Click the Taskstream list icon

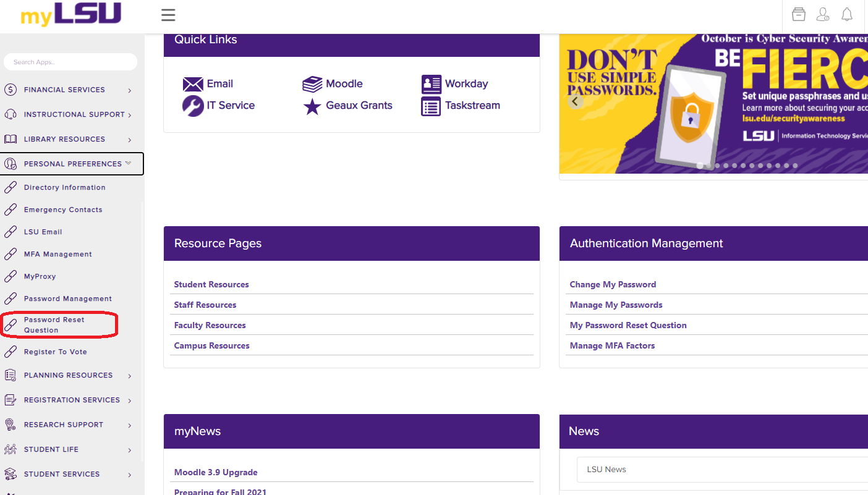[x=431, y=106]
